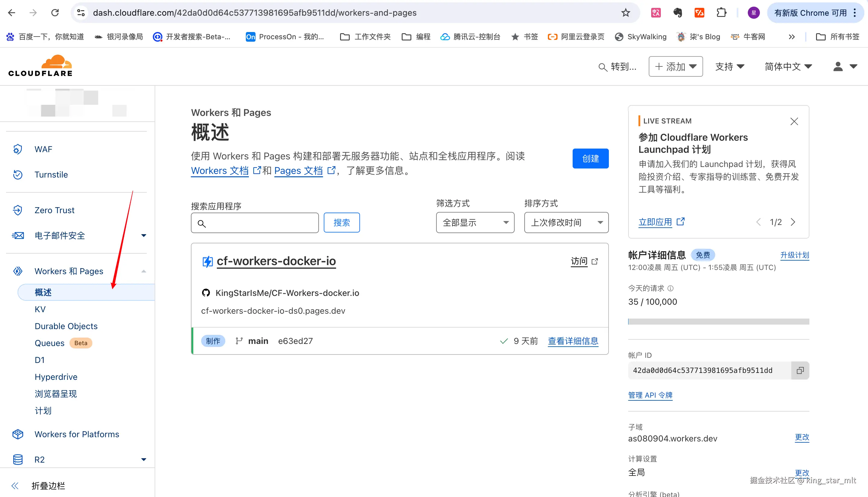The image size is (868, 497).
Task: Open Chrome's three-dot menu
Action: click(855, 13)
